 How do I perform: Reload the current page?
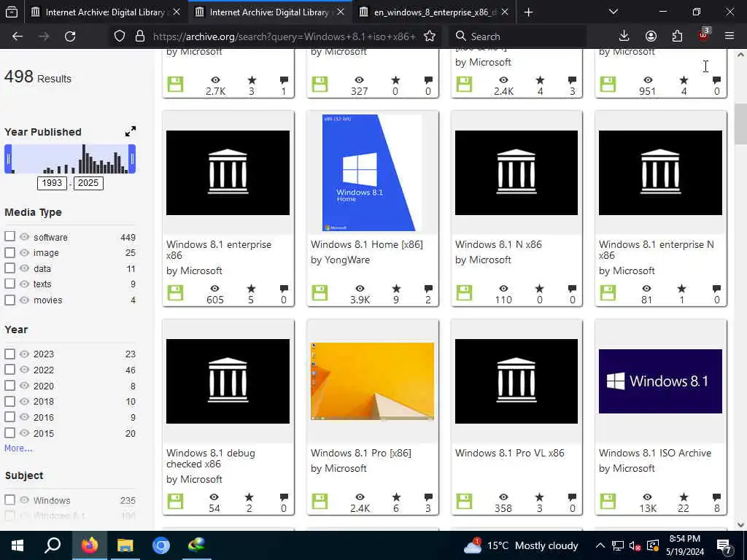pos(70,36)
